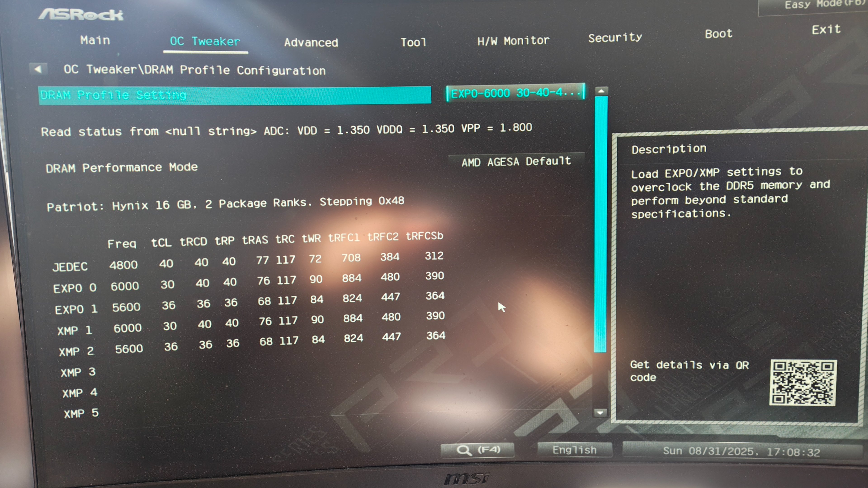Click the cyan vertical scrollbar thumb
This screenshot has height=488, width=868.
point(601,224)
